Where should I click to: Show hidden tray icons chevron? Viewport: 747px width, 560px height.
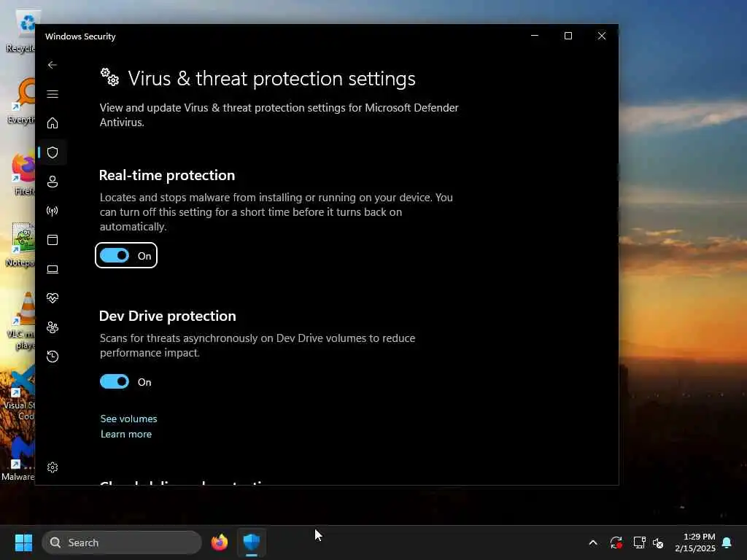(593, 542)
